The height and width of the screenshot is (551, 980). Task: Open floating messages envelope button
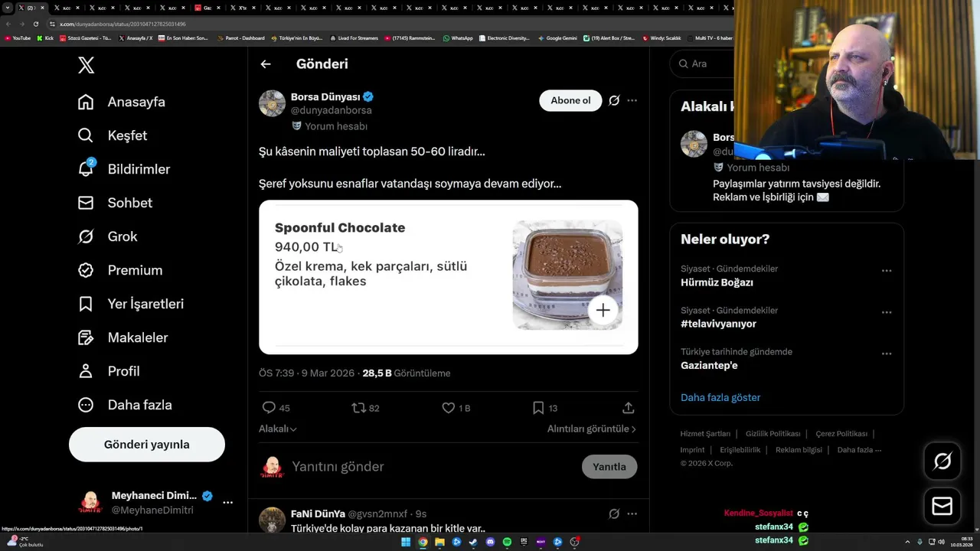pyautogui.click(x=942, y=507)
